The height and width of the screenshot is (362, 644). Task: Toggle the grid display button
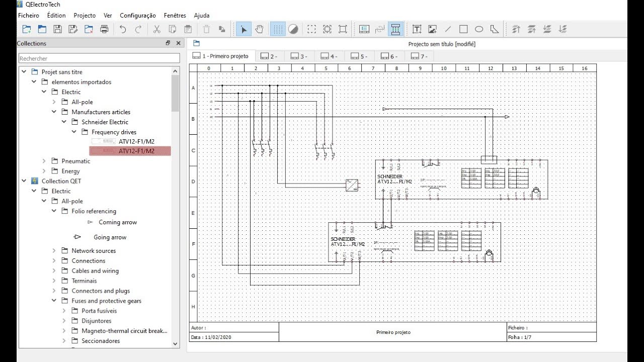tap(278, 29)
